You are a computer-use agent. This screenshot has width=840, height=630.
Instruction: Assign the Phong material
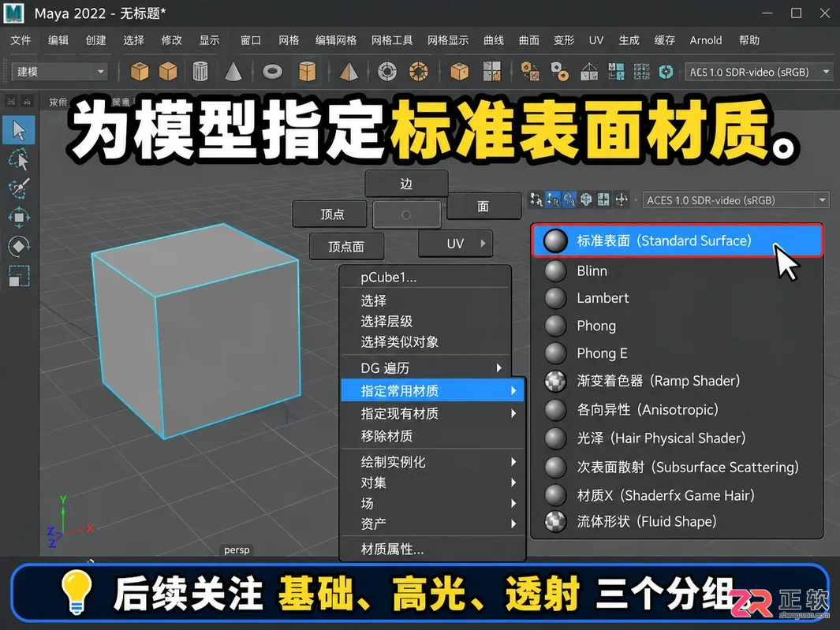coord(678,325)
